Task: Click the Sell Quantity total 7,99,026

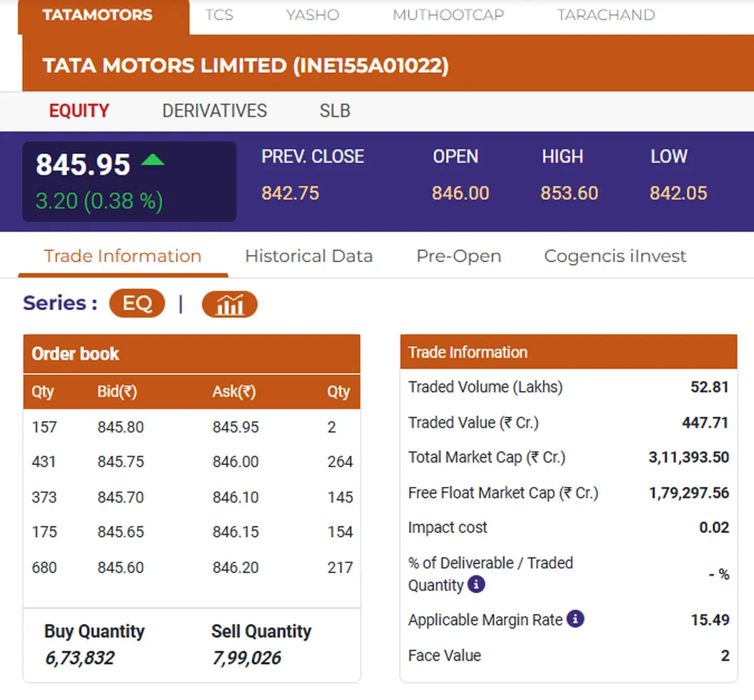Action: click(246, 659)
